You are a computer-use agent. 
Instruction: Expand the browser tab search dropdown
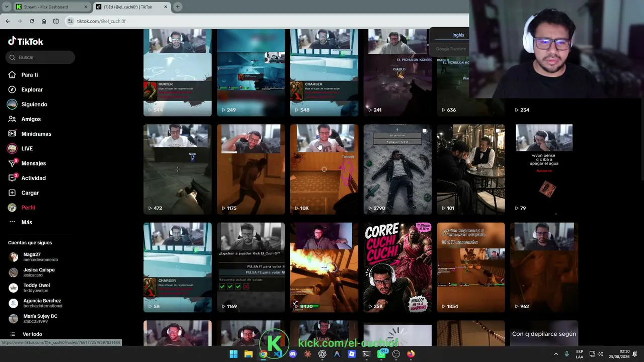click(7, 7)
